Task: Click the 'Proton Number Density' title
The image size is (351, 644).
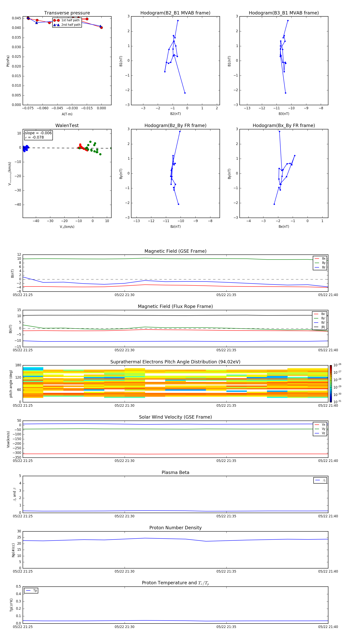Action: coord(175,528)
